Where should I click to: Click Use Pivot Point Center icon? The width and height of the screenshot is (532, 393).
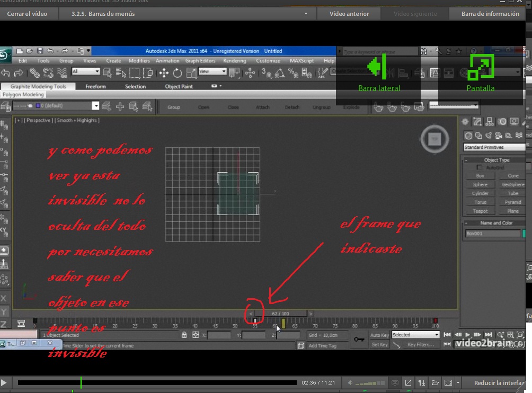point(234,73)
